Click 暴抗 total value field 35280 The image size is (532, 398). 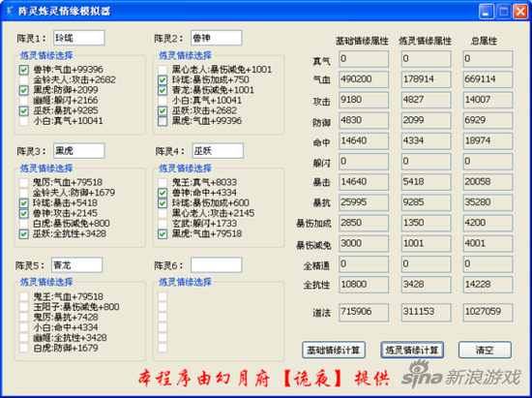tap(488, 202)
